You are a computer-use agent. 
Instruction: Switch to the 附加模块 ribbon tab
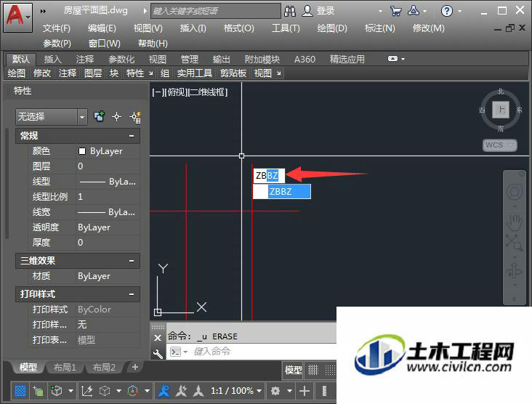(x=262, y=60)
